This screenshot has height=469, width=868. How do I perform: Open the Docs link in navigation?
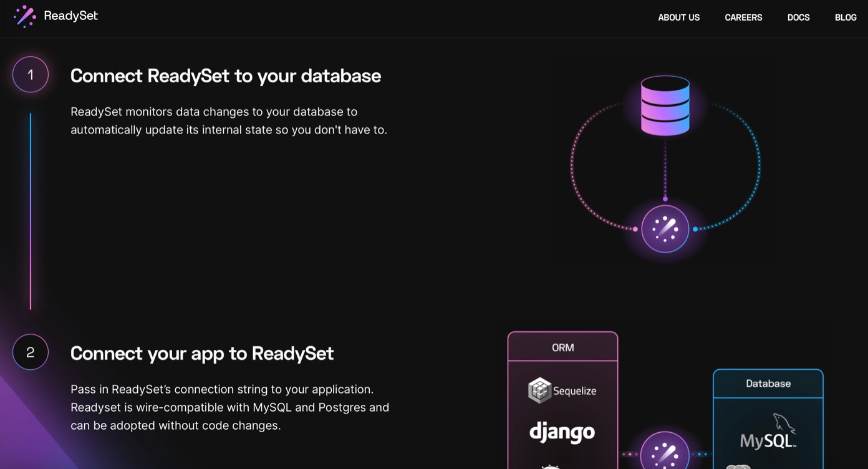click(798, 17)
